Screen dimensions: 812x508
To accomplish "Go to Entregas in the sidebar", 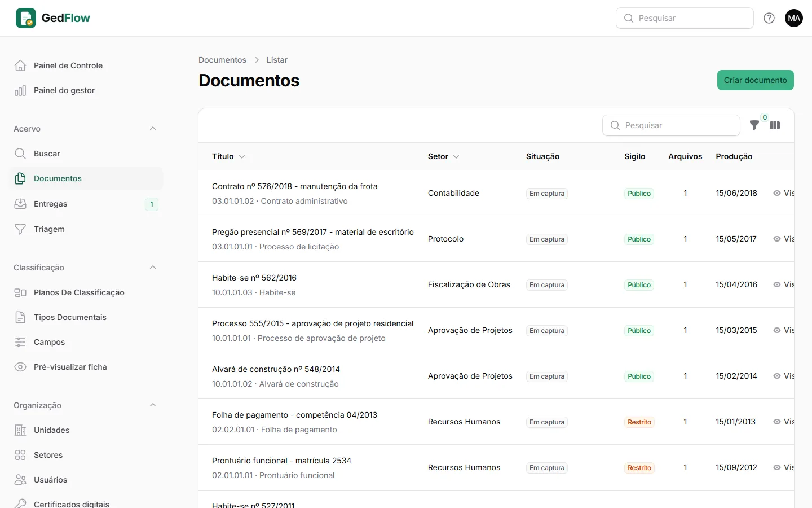I will click(86, 204).
